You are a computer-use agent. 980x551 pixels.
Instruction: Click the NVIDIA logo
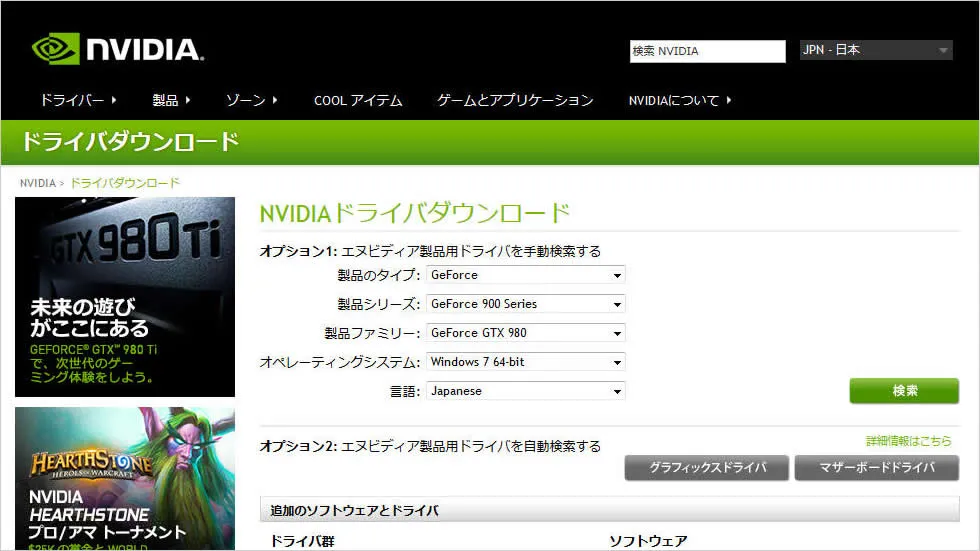(x=118, y=49)
